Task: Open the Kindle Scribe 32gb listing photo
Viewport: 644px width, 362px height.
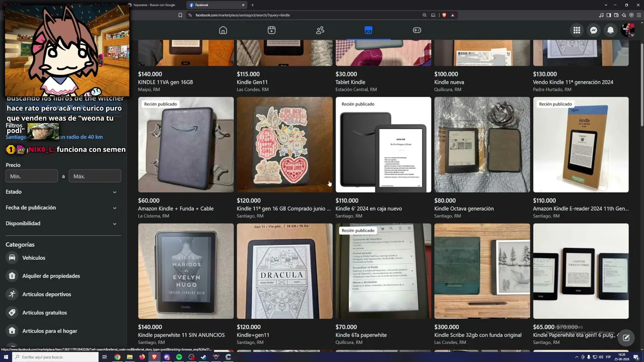Action: tap(482, 271)
